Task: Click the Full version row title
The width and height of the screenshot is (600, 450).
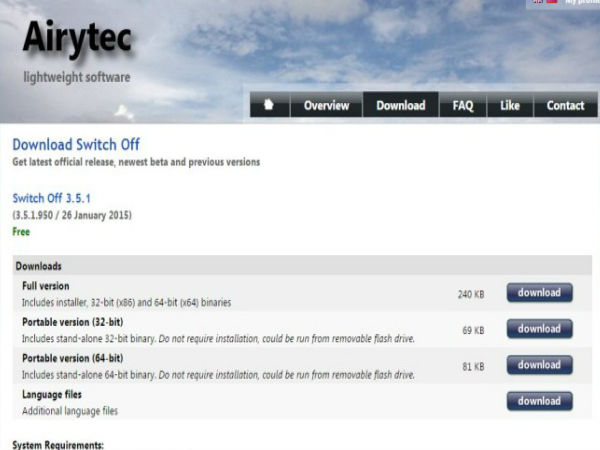Action: click(46, 286)
